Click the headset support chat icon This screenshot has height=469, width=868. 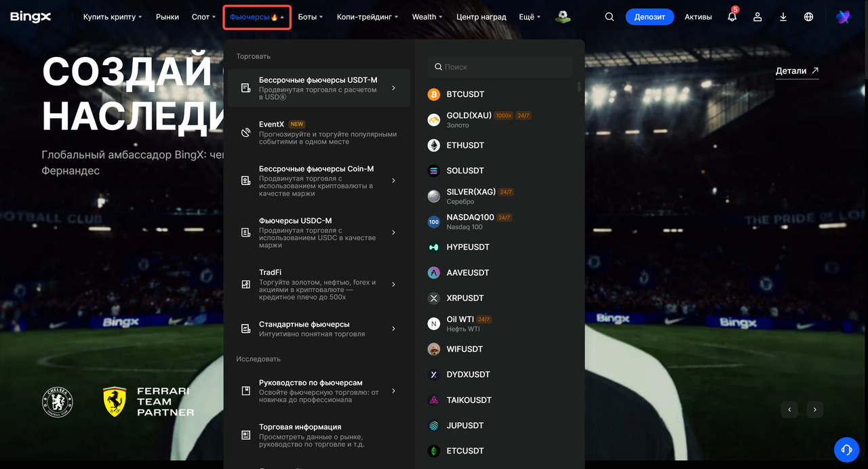[x=846, y=449]
